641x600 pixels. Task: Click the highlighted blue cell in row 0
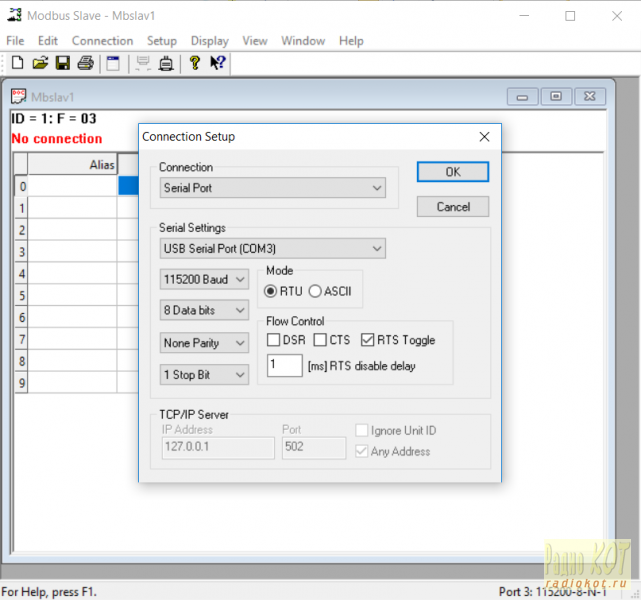coord(128,186)
